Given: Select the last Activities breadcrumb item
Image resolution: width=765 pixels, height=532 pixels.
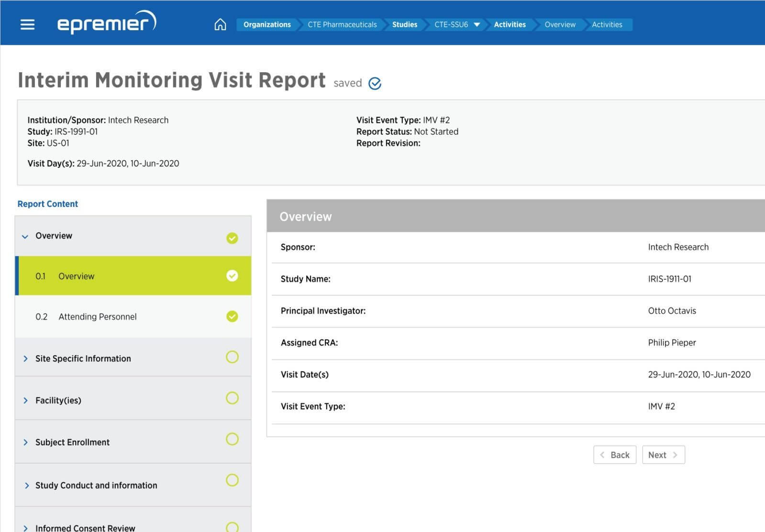Looking at the screenshot, I should click(607, 24).
